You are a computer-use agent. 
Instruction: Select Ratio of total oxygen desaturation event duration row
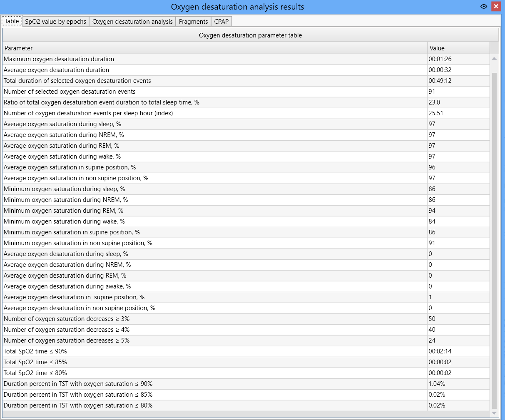[246, 102]
